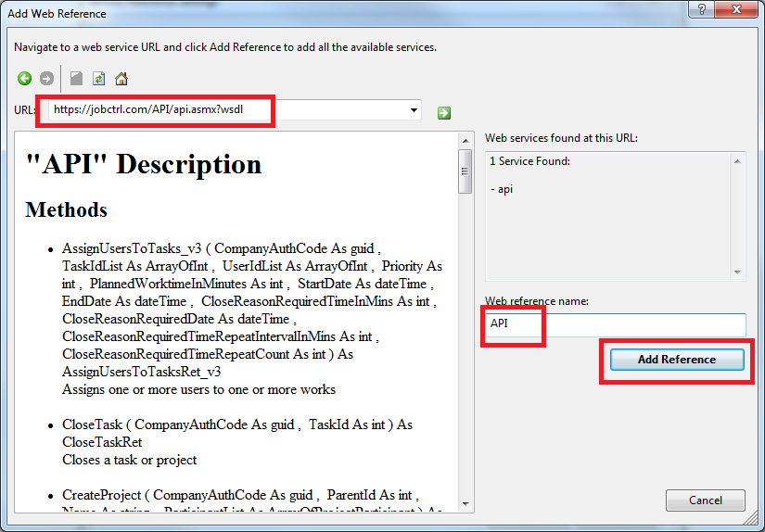The width and height of the screenshot is (765, 532).
Task: Click the services list scroll-down arrow
Action: (738, 272)
